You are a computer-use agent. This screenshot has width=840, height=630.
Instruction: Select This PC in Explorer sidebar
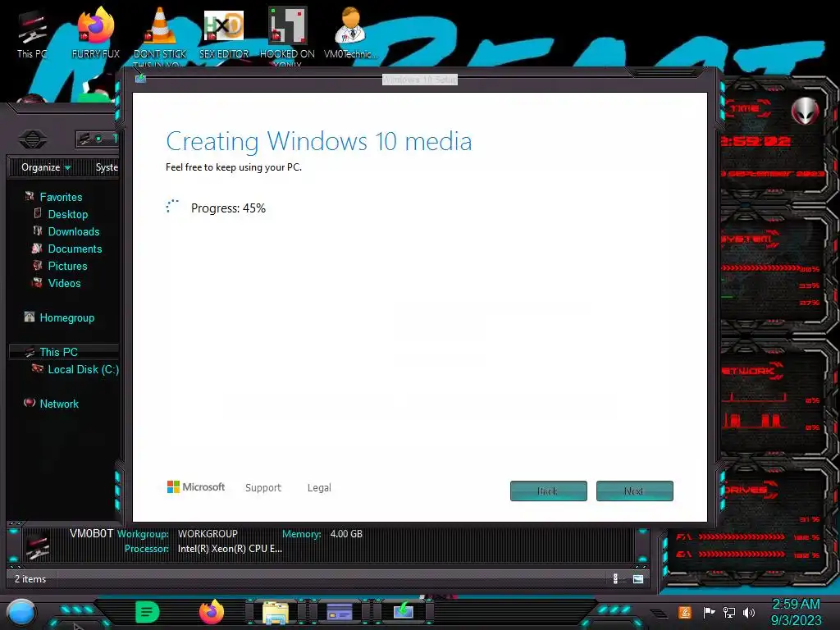pos(59,352)
